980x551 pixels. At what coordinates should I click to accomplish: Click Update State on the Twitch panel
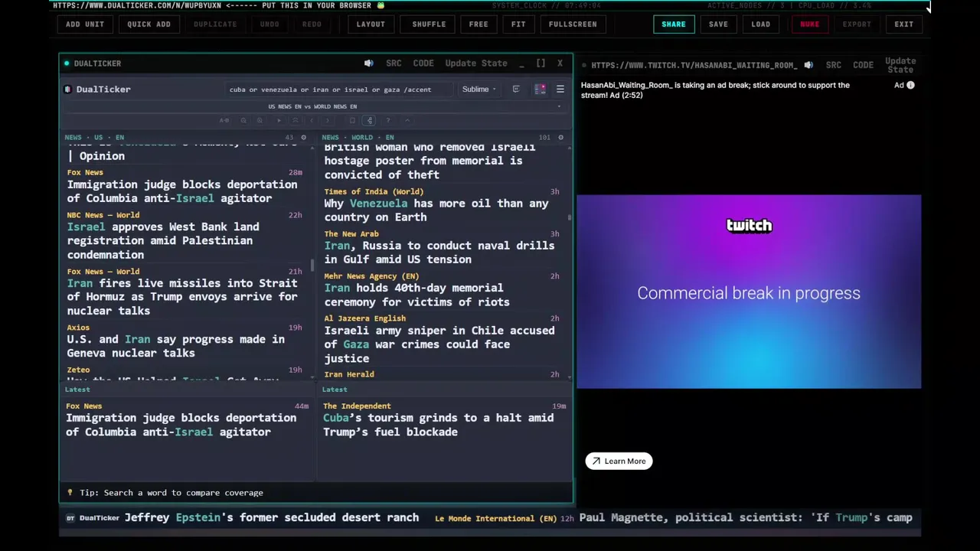900,65
